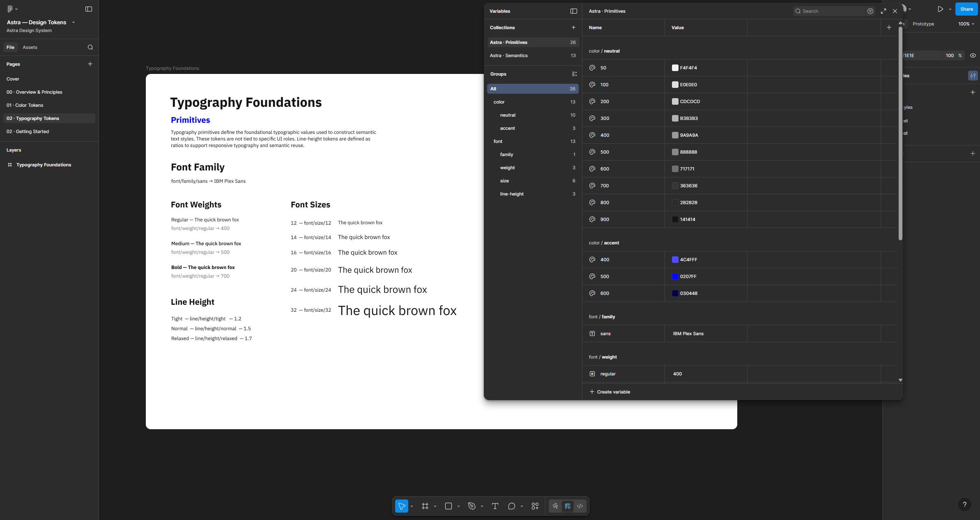The height and width of the screenshot is (520, 980).
Task: Select the Text tool
Action: 495,506
